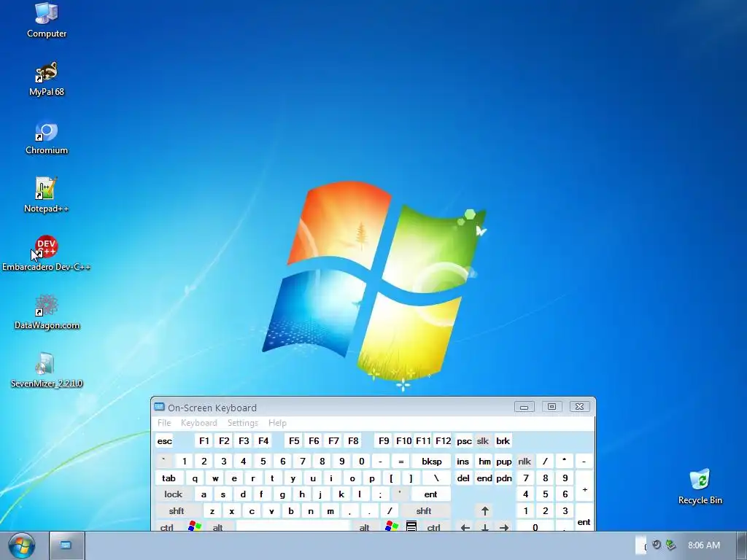This screenshot has width=747, height=560.
Task: Click the psc print screen key
Action: tap(464, 441)
